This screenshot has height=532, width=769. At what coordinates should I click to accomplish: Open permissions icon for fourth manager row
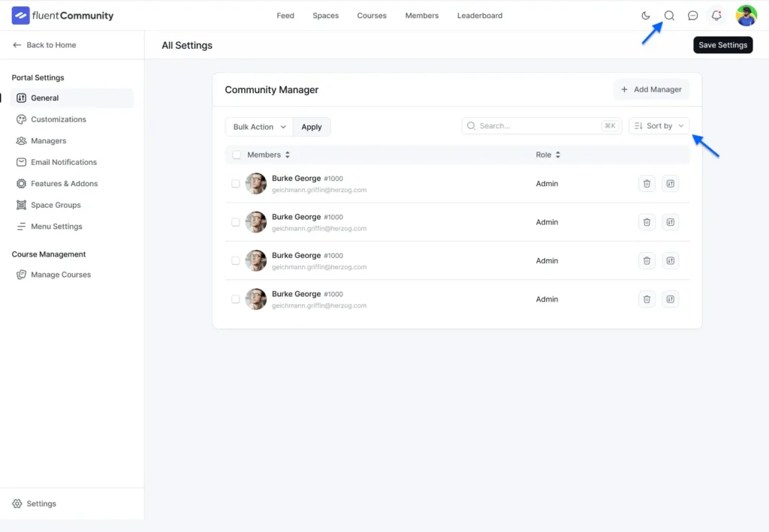(x=670, y=299)
